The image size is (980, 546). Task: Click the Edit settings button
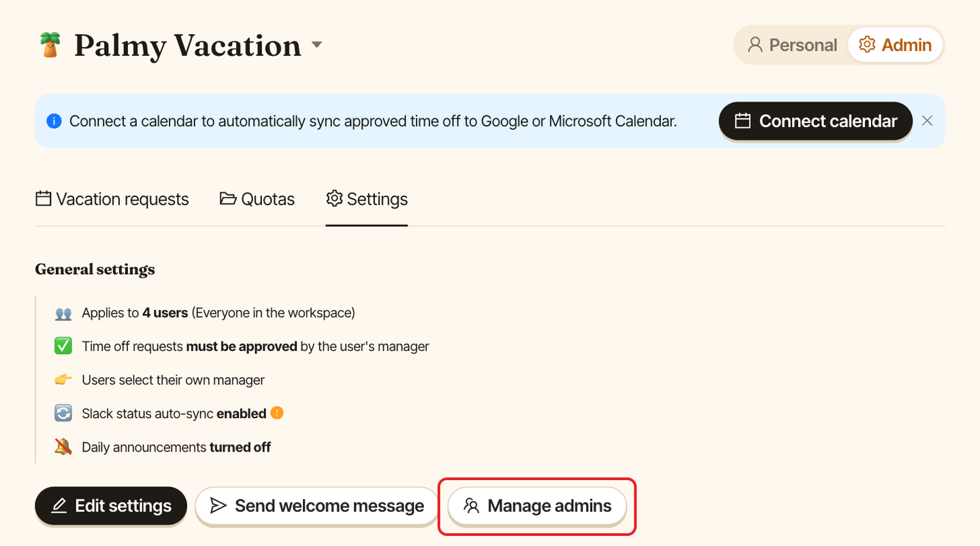[x=111, y=506]
